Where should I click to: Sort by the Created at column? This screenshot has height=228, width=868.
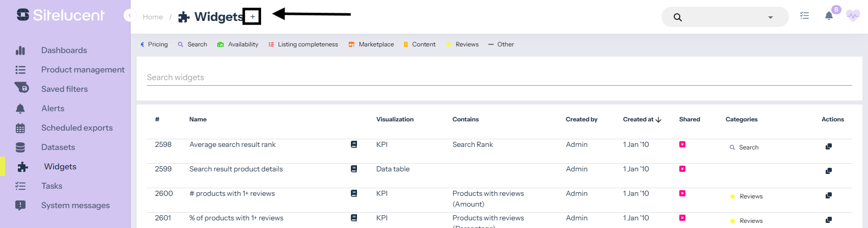[642, 119]
